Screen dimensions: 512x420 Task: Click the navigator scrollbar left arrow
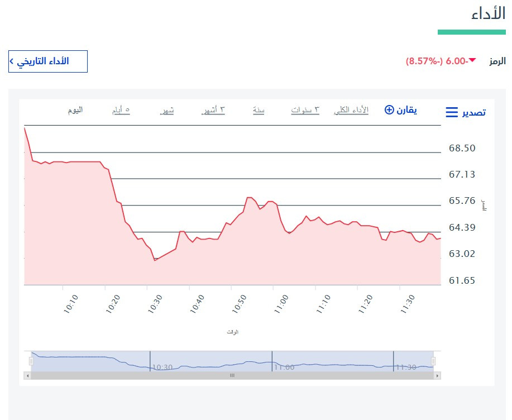tap(28, 375)
